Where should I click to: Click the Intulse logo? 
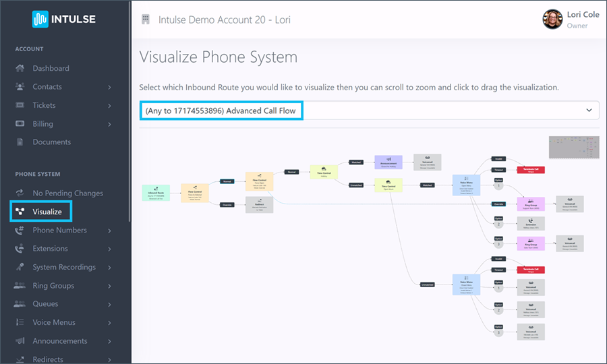click(x=64, y=19)
